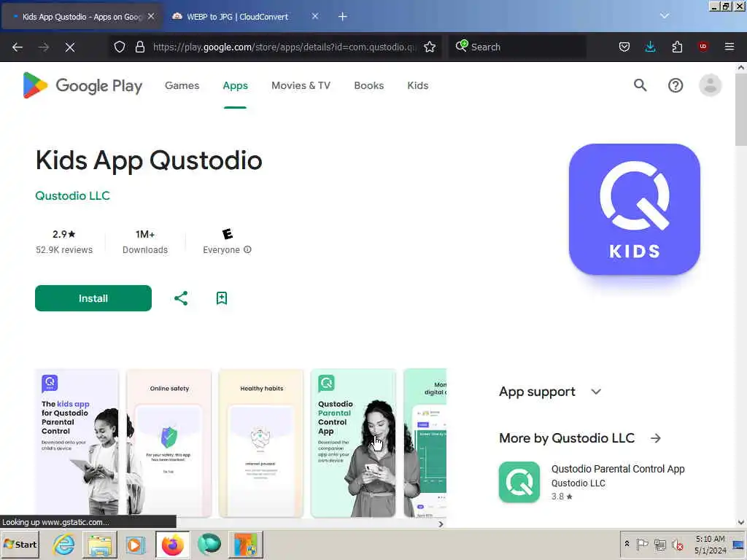Image resolution: width=747 pixels, height=560 pixels.
Task: Open the Firefox hamburger menu
Action: click(x=729, y=47)
